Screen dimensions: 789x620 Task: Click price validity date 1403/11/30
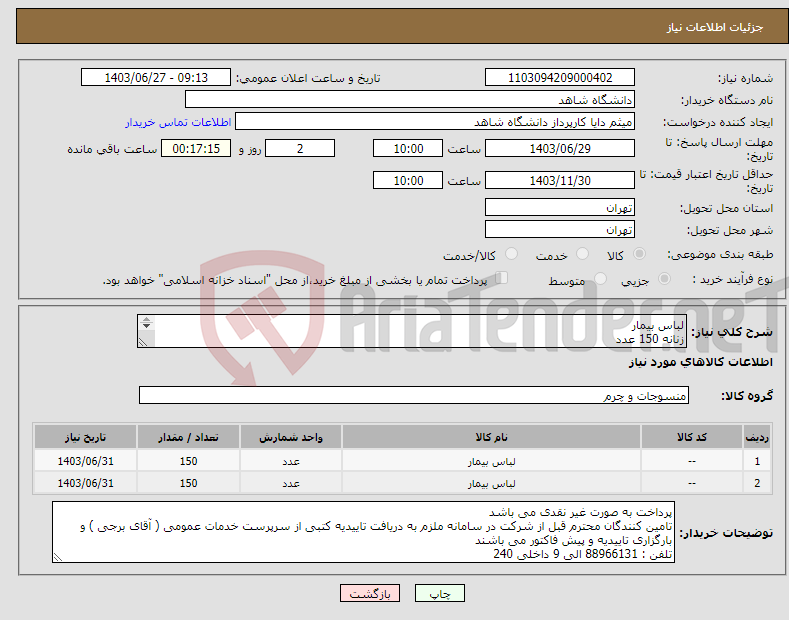(560, 180)
